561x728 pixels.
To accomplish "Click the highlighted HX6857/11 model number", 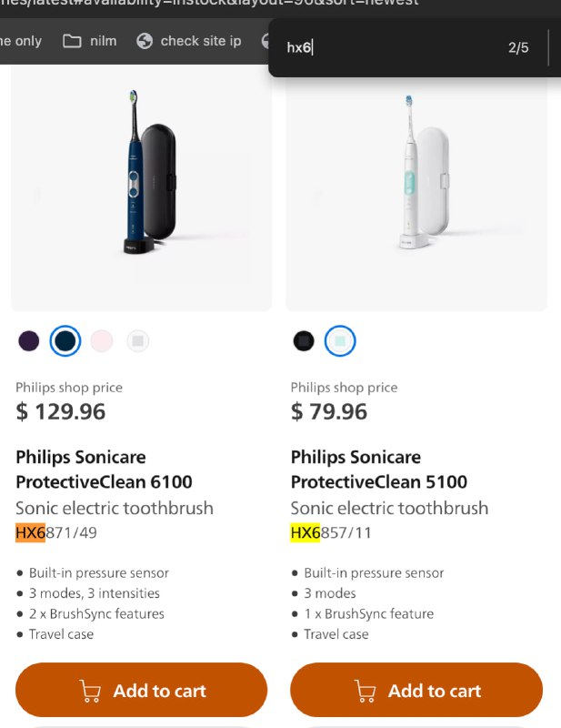I will coord(331,533).
